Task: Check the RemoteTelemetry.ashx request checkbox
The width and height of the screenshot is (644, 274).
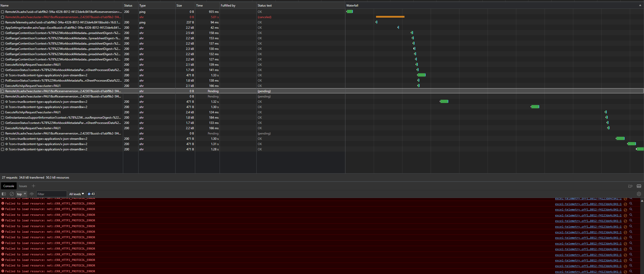Action: click(x=3, y=22)
